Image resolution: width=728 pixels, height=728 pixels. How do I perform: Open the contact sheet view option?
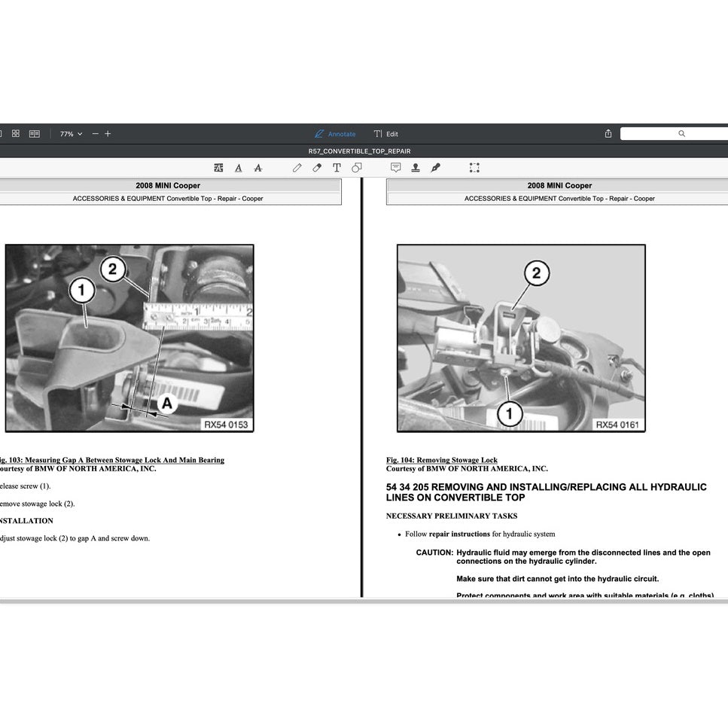coord(34,133)
